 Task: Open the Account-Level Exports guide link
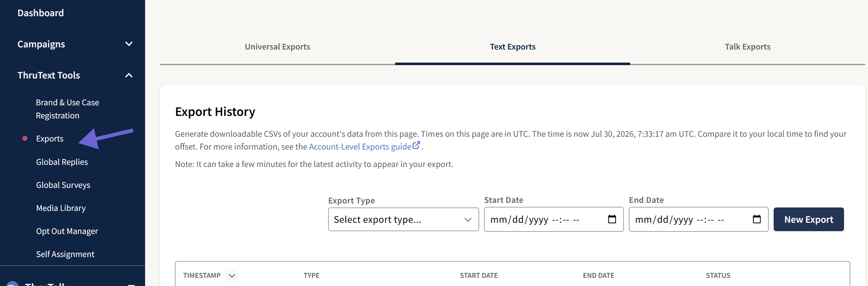[360, 147]
